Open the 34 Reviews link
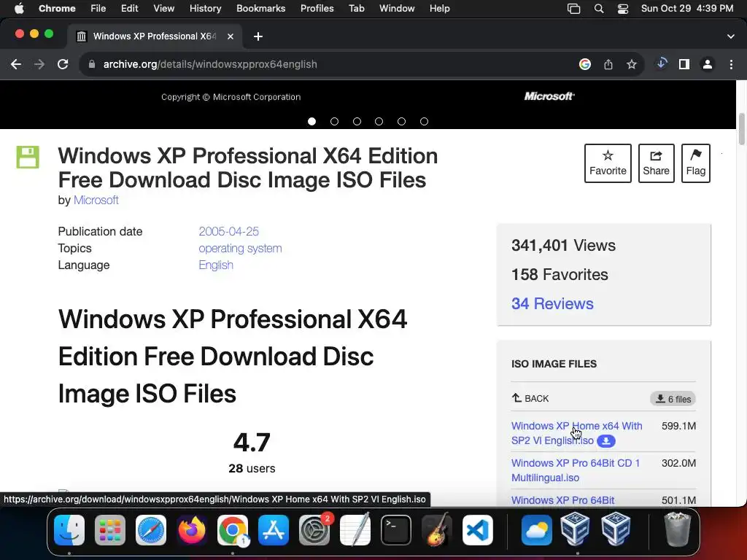Viewport: 747px width, 560px height. point(552,303)
